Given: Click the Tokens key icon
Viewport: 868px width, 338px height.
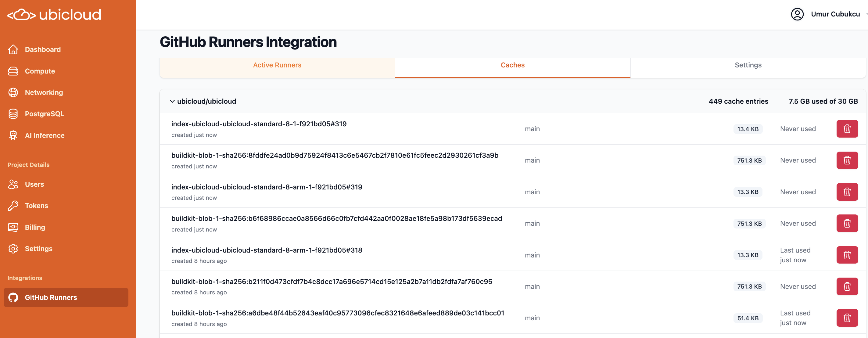Looking at the screenshot, I should 13,206.
